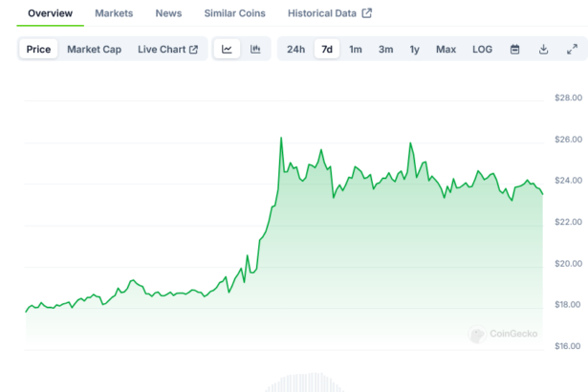588x392 pixels.
Task: Select the Max time range
Action: click(446, 50)
